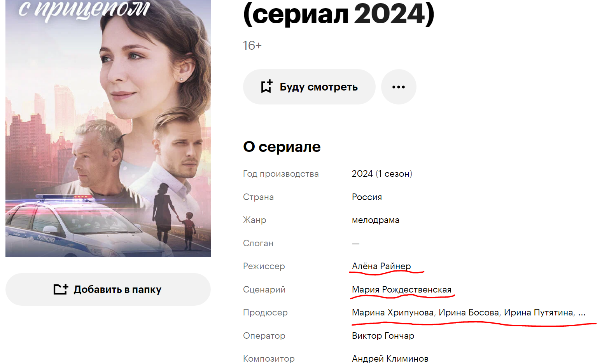
Task: Open director Алёна Райнер's page
Action: coord(381,266)
